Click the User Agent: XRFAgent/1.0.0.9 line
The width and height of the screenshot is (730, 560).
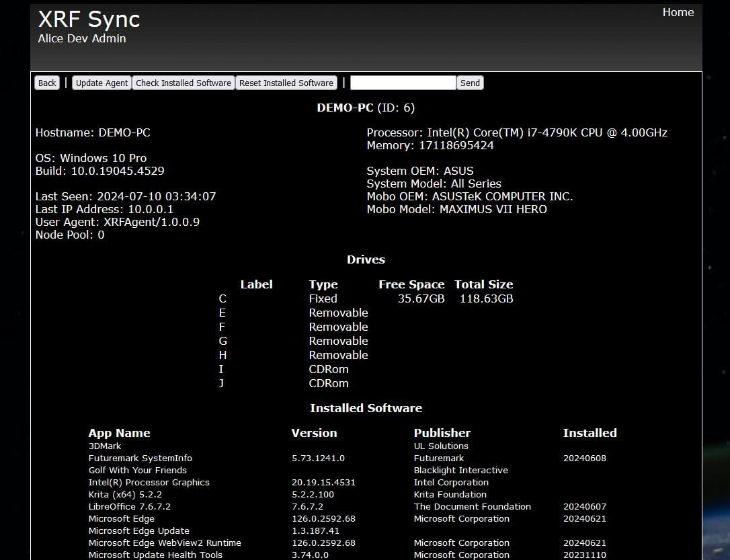(118, 222)
